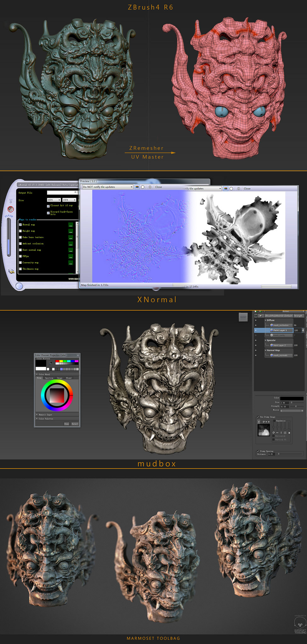
Task: Open options for Bent normal map
Action: coord(71,250)
